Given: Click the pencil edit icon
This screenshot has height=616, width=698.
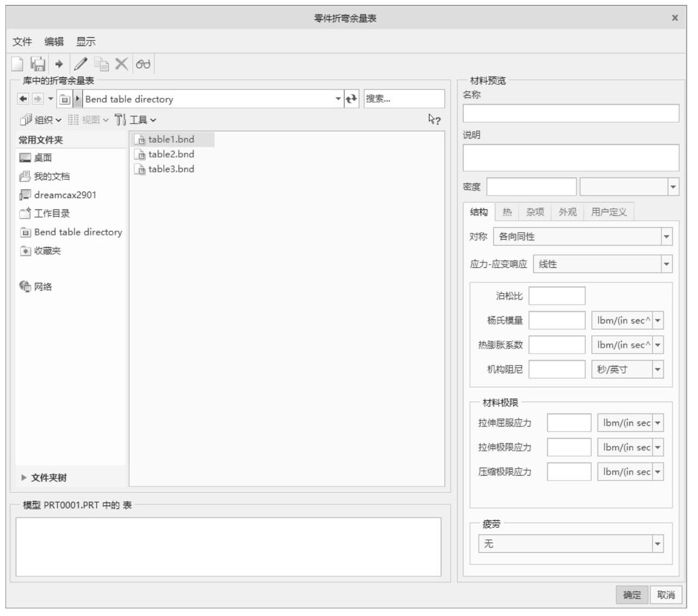Looking at the screenshot, I should point(80,64).
